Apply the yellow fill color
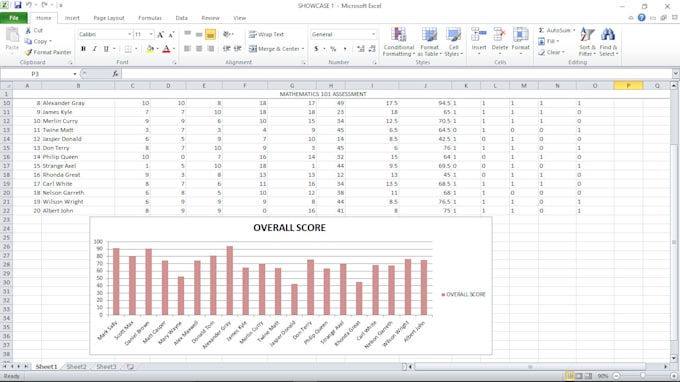Image resolution: width=680 pixels, height=382 pixels. click(150, 49)
